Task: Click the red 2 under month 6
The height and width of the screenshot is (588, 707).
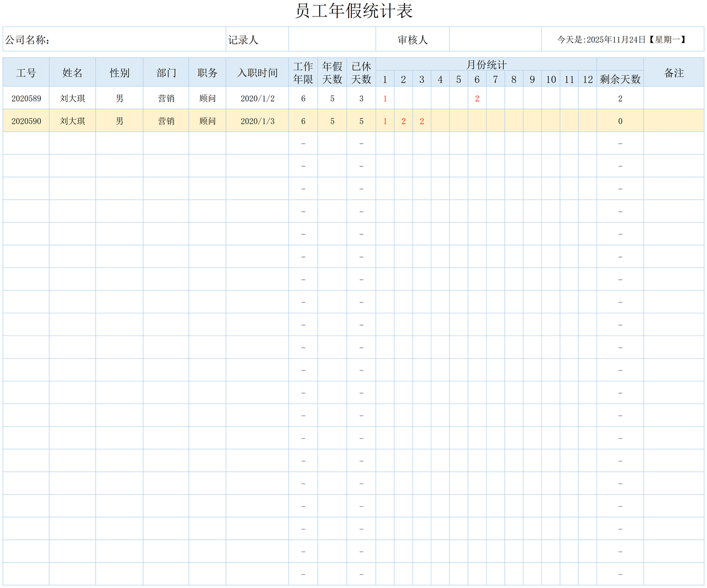Action: point(477,98)
